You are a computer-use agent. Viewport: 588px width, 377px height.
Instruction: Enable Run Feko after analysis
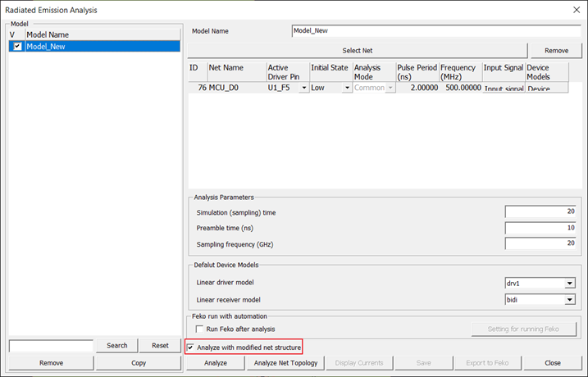coord(201,329)
